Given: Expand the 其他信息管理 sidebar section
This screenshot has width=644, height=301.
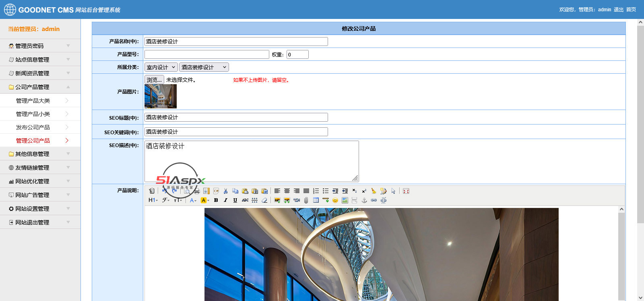Looking at the screenshot, I should 40,154.
